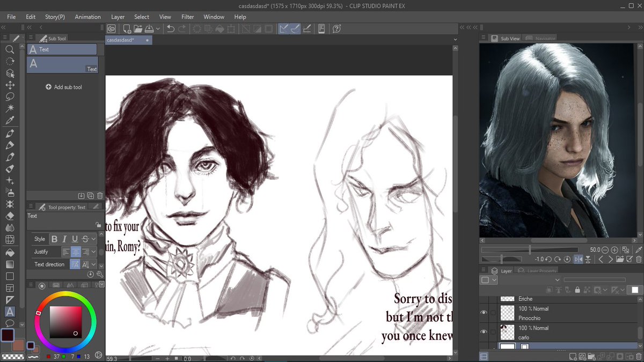644x362 pixels.
Task: Select the Zoom magnifier tool
Action: (x=9, y=49)
